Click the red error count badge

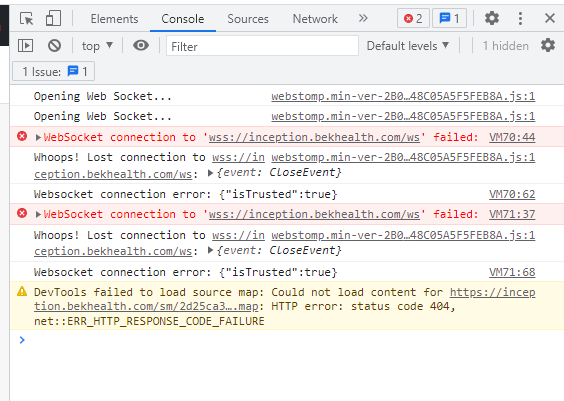tap(413, 18)
